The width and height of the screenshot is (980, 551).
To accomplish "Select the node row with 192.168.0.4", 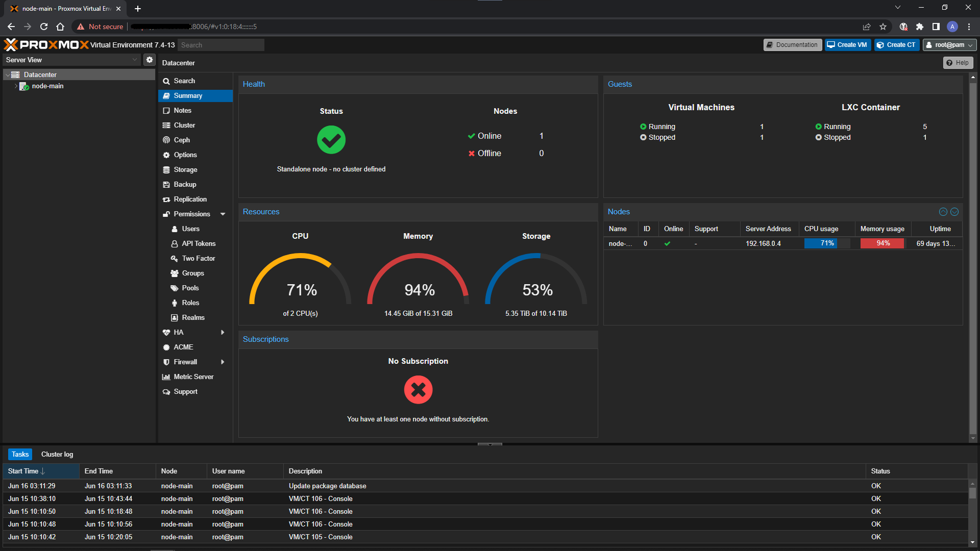I will pos(783,243).
